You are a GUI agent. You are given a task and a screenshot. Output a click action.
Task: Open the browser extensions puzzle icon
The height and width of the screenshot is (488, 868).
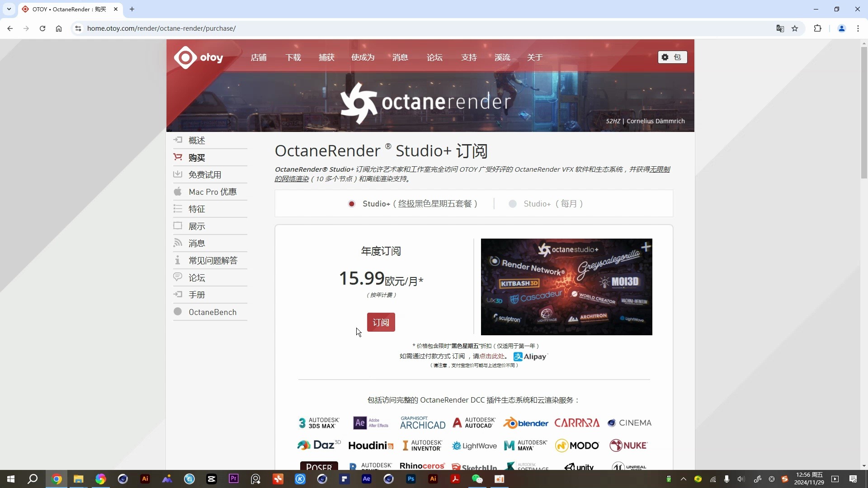click(817, 28)
